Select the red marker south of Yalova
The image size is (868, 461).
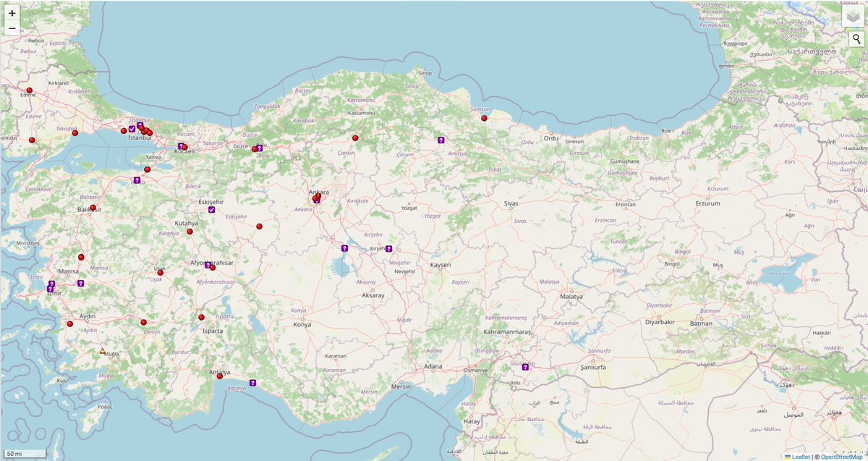coord(148,169)
